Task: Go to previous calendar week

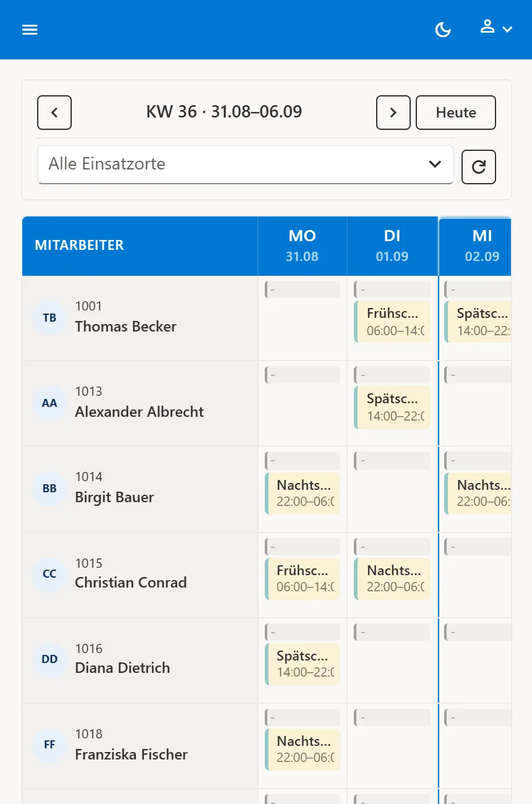Action: (54, 113)
